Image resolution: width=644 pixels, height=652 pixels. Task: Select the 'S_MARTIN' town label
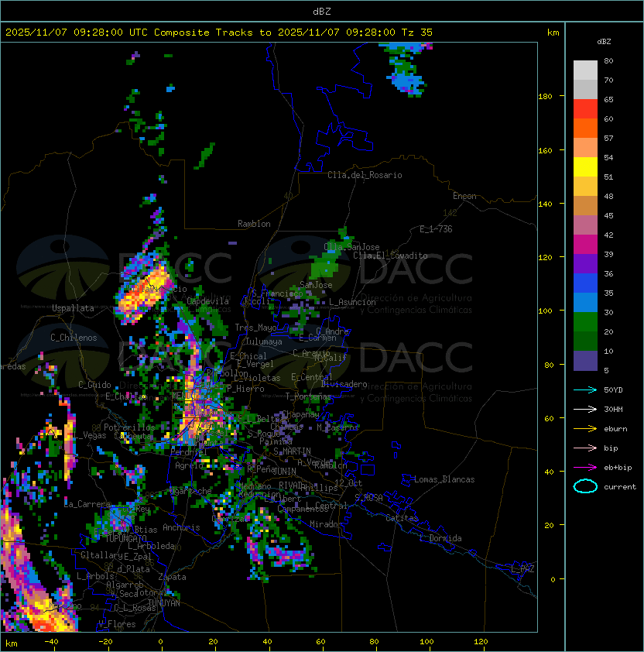[x=292, y=451]
